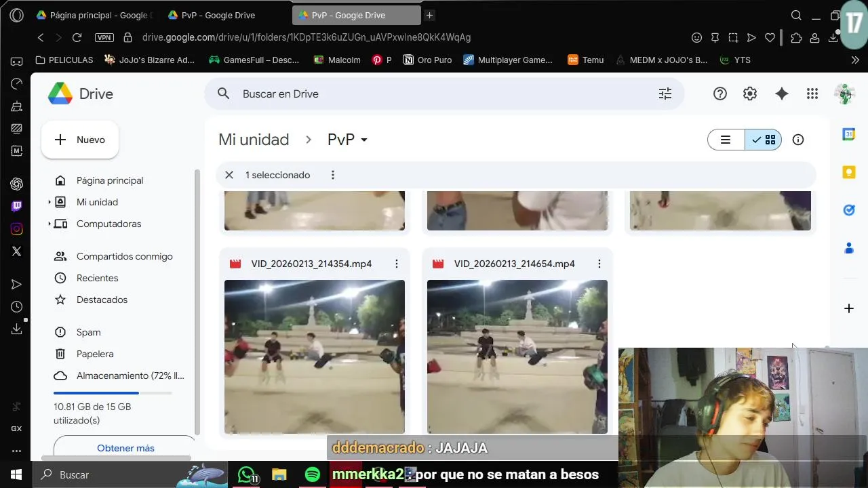The image size is (868, 488).
Task: Click the VPN badge in address bar
Action: (x=104, y=38)
